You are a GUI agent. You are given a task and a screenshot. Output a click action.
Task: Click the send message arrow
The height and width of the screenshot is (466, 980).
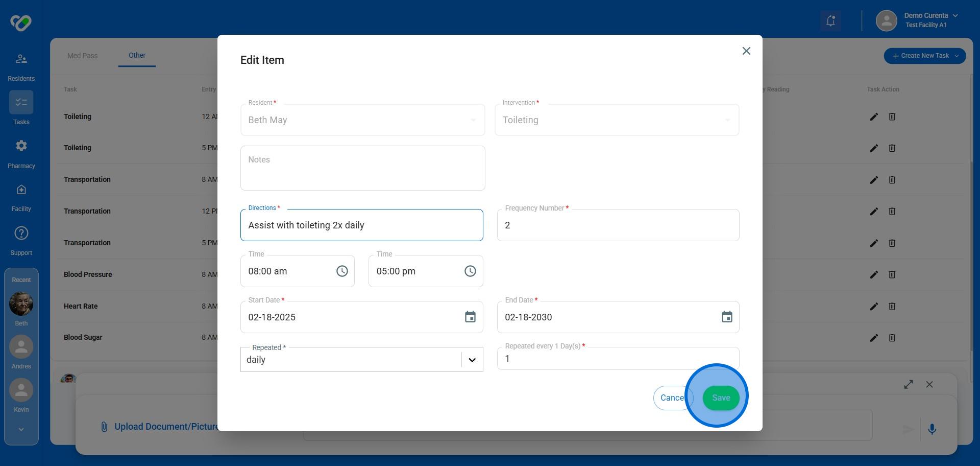[x=908, y=430]
